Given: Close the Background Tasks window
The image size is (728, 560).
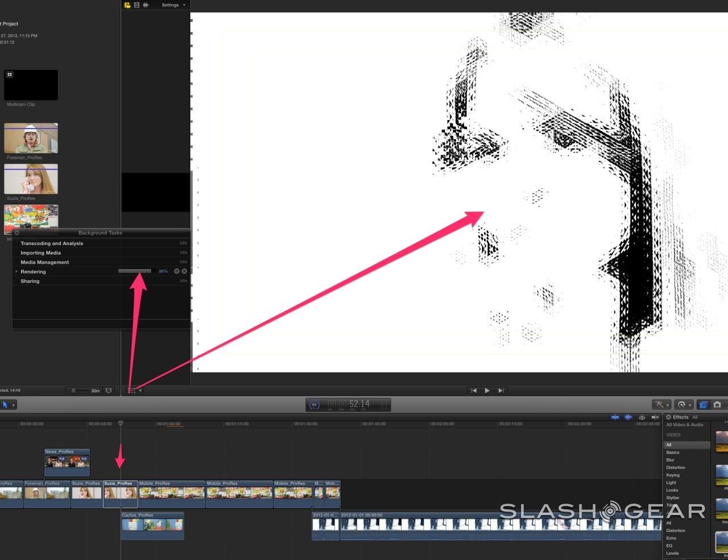Looking at the screenshot, I should pos(16,233).
